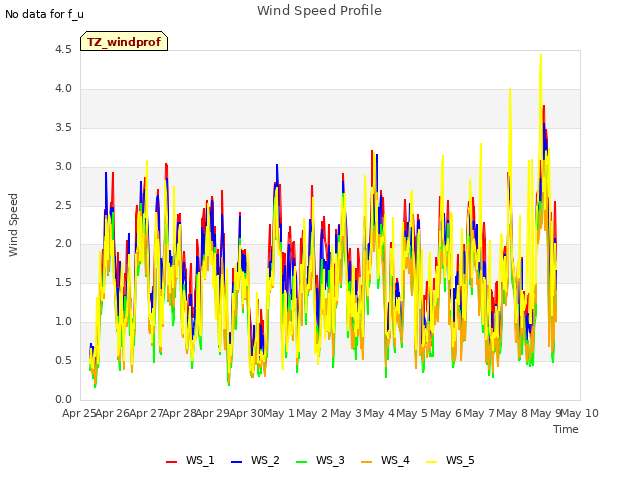Click the May 8 x-axis tick label
Viewport: 640px width, 480px height.
(x=512, y=413)
